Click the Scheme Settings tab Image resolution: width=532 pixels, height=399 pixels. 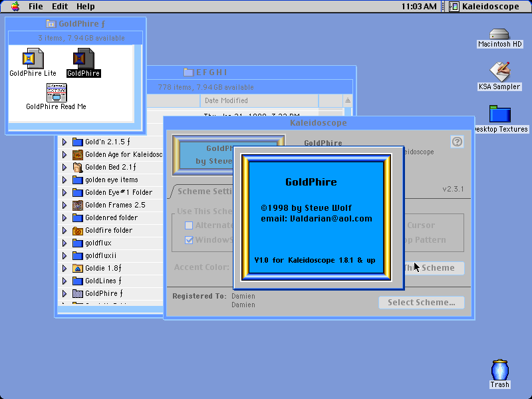point(203,192)
